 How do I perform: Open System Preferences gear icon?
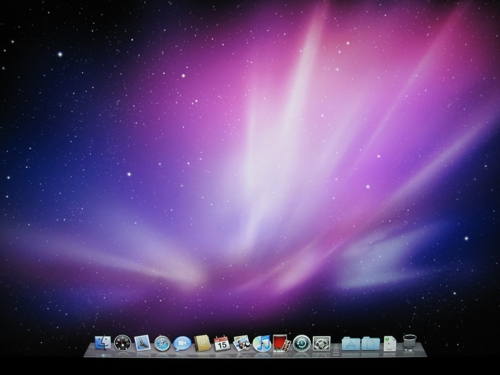(x=322, y=344)
